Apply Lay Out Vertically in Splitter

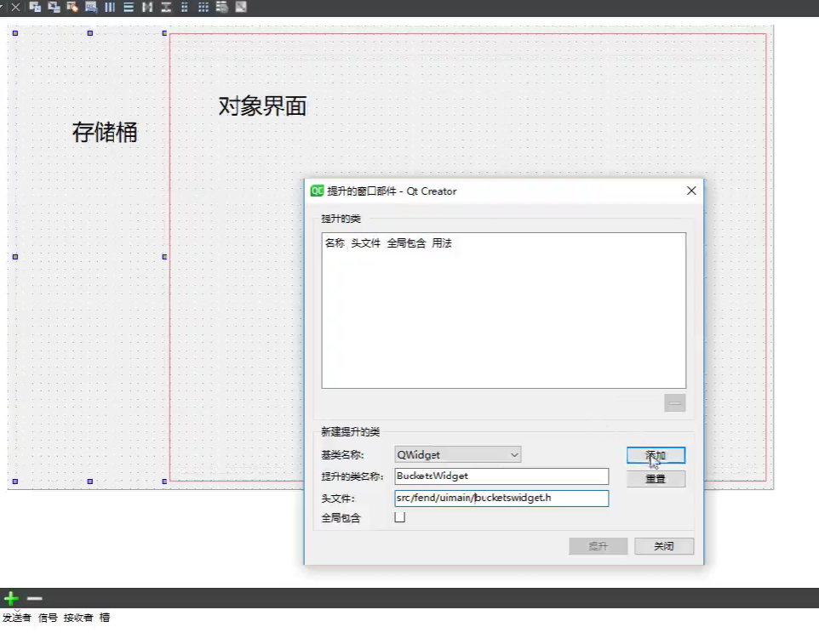[166, 8]
